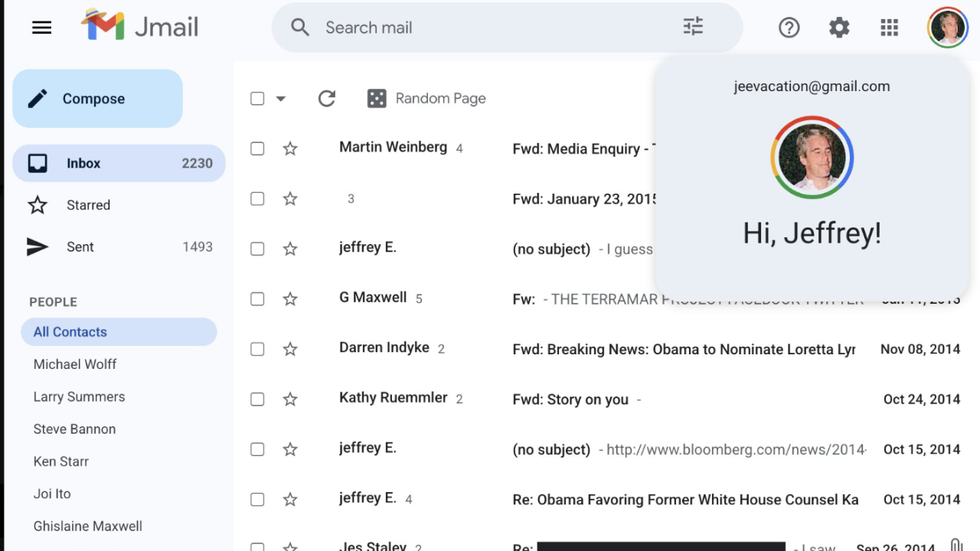Click the refresh inbox icon
This screenshot has height=551, width=980.
pyautogui.click(x=327, y=99)
